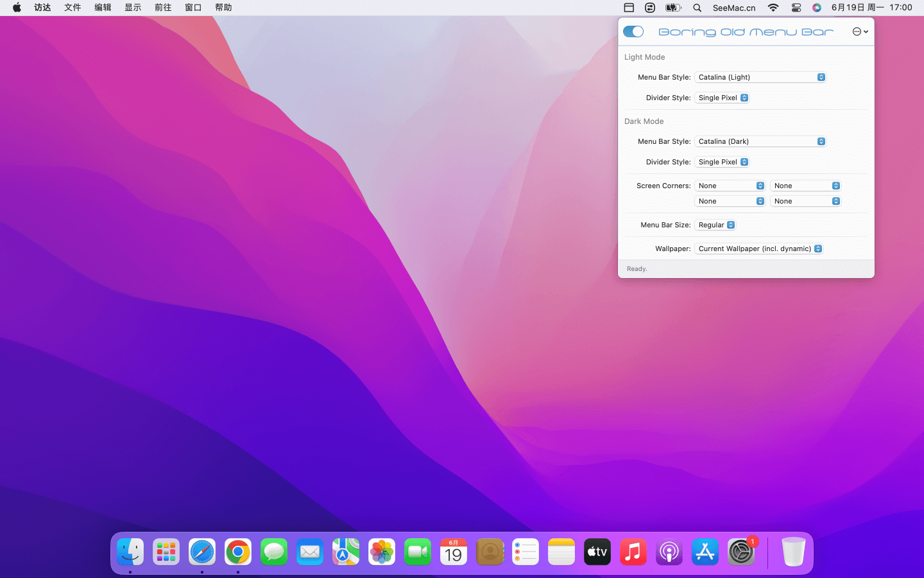Expand Light Mode Divider Style dropdown

click(723, 98)
